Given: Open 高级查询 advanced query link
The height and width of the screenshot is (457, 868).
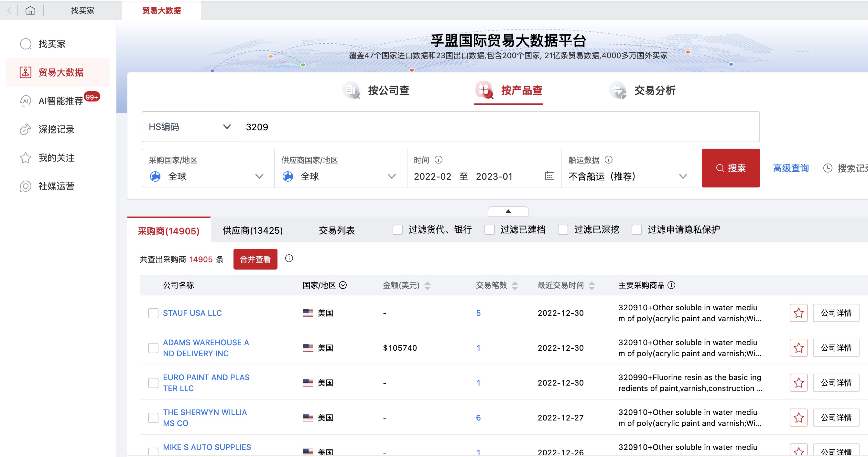Looking at the screenshot, I should tap(791, 168).
